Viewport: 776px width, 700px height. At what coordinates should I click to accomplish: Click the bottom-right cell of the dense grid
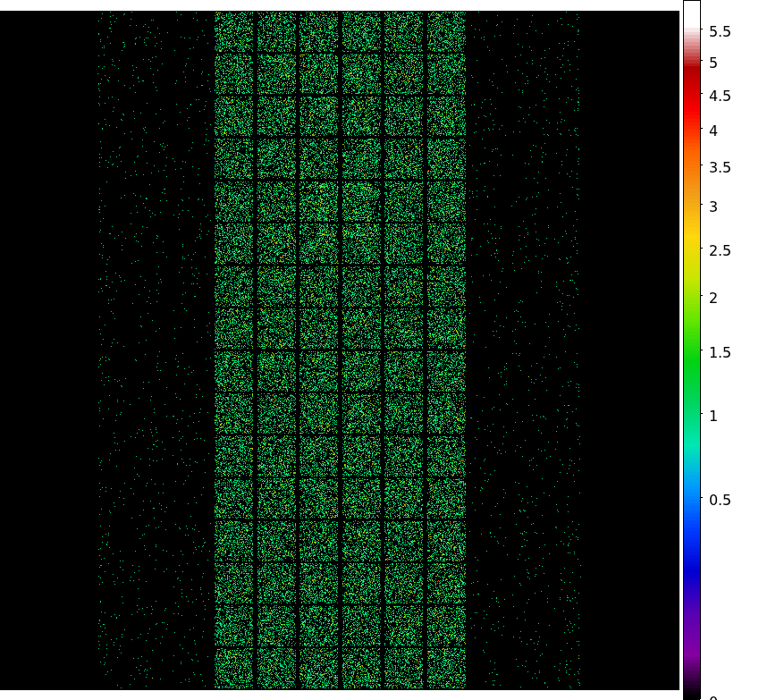click(446, 669)
